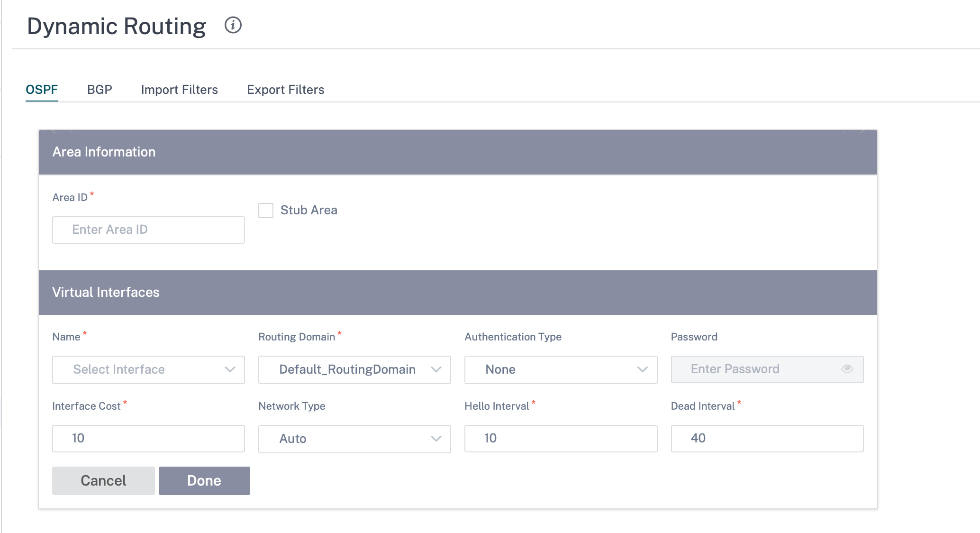Click the Dynamic Routing page title

tap(117, 26)
